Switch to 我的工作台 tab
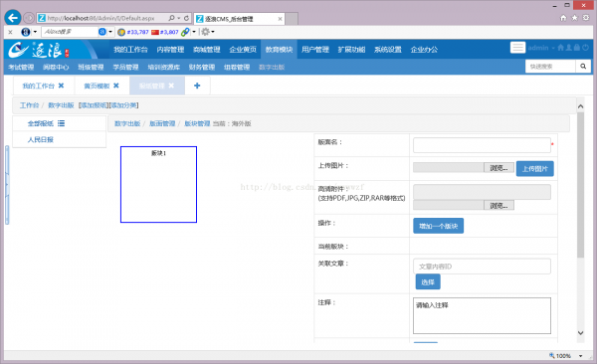The image size is (597, 364). [x=38, y=87]
